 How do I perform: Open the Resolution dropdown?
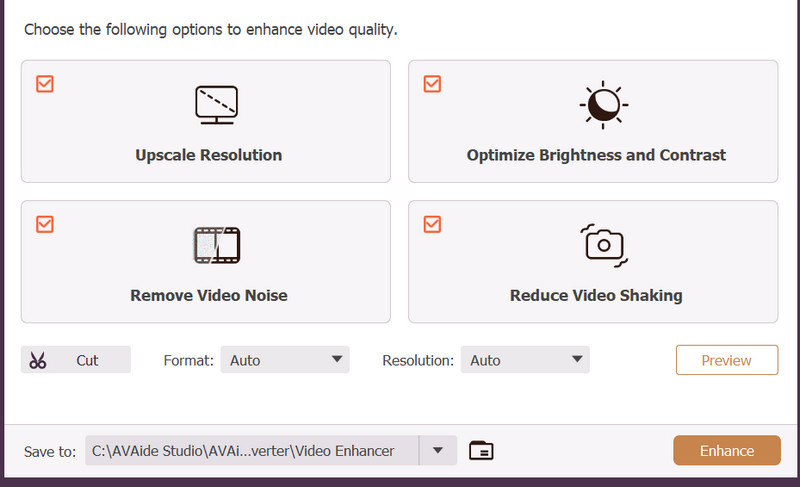(525, 360)
